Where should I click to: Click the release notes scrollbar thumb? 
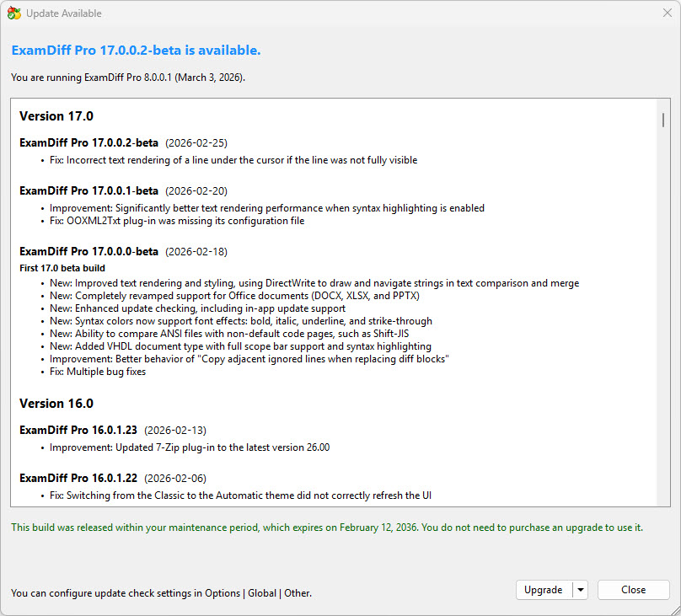pos(663,120)
